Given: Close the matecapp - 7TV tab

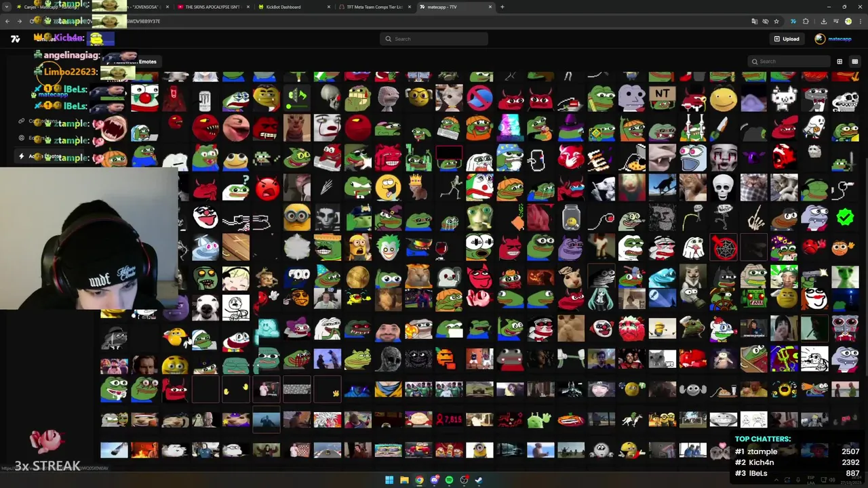Looking at the screenshot, I should point(490,7).
